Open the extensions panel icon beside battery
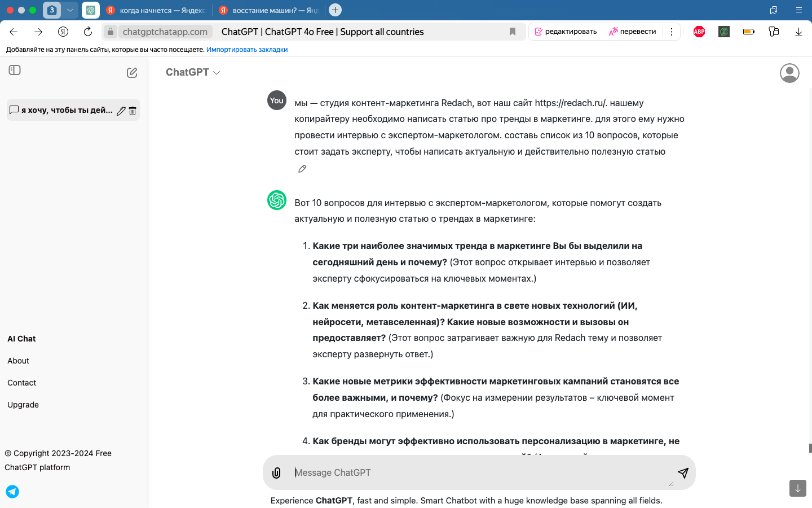Image resolution: width=812 pixels, height=508 pixels. click(774, 32)
